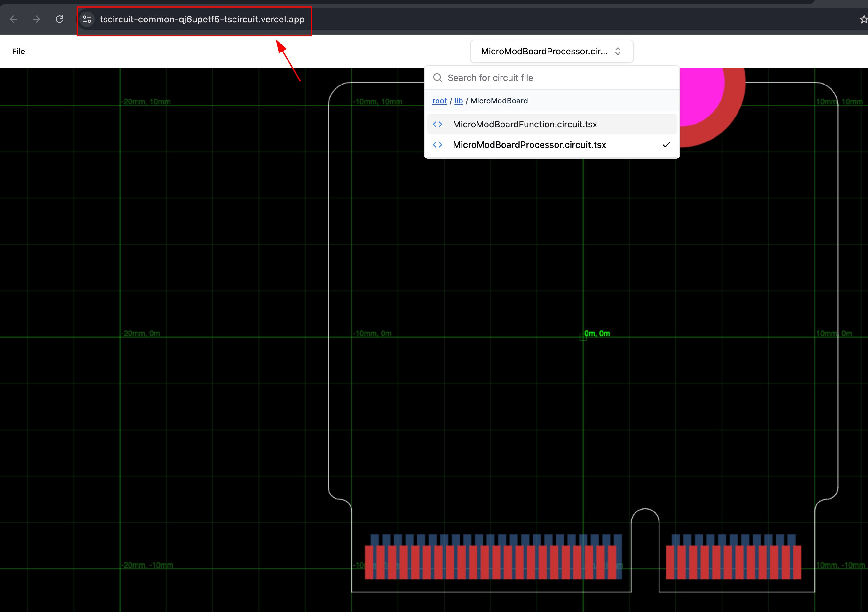This screenshot has height=612, width=868.
Task: Click the search magnifier icon
Action: click(x=438, y=77)
